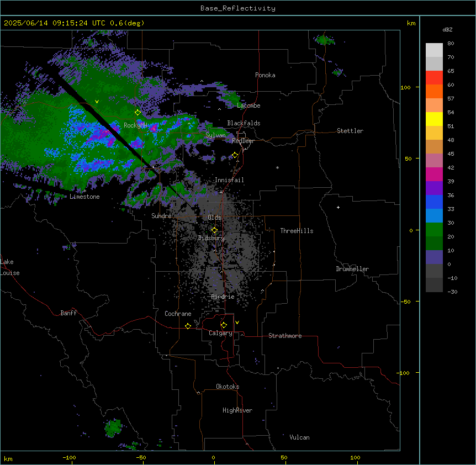
Task: Click the dBZ legend heading
Action: pyautogui.click(x=447, y=29)
